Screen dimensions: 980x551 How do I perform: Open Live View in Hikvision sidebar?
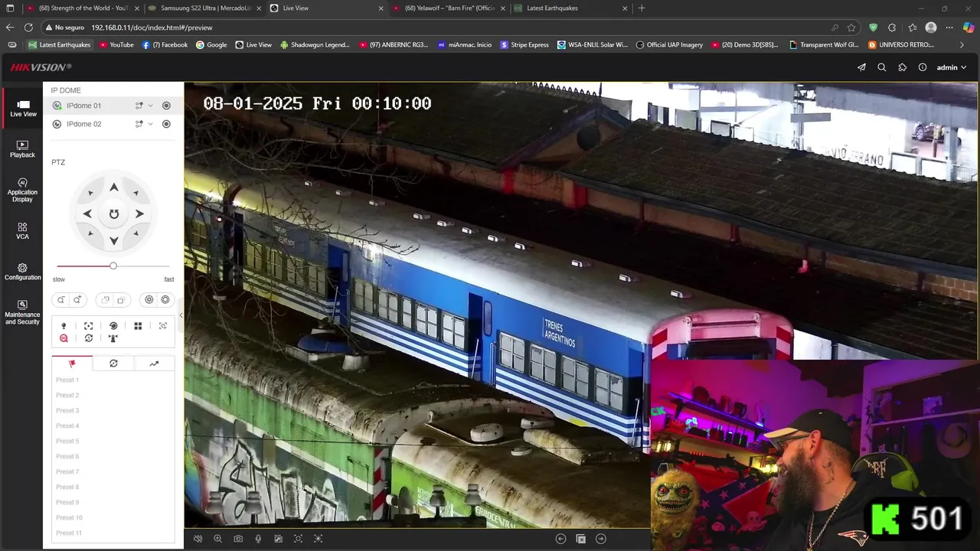coord(23,109)
